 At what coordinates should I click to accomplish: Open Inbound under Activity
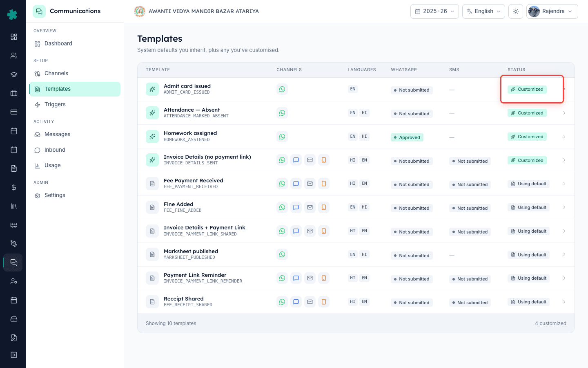pos(75,150)
